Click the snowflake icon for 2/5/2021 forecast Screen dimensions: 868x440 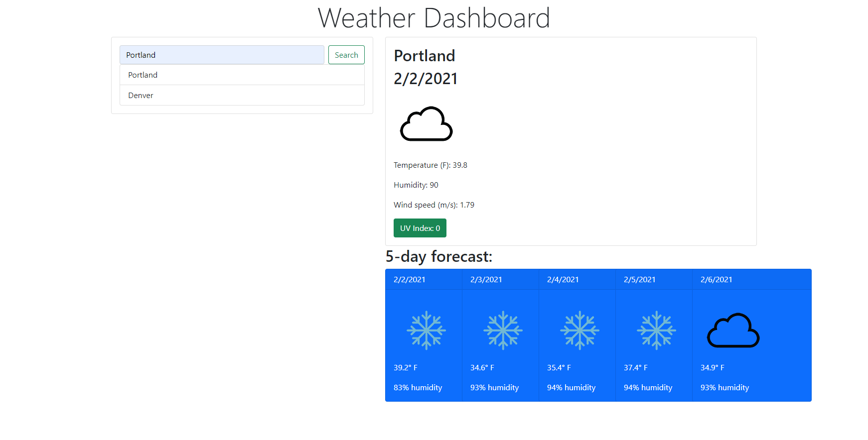tap(657, 330)
